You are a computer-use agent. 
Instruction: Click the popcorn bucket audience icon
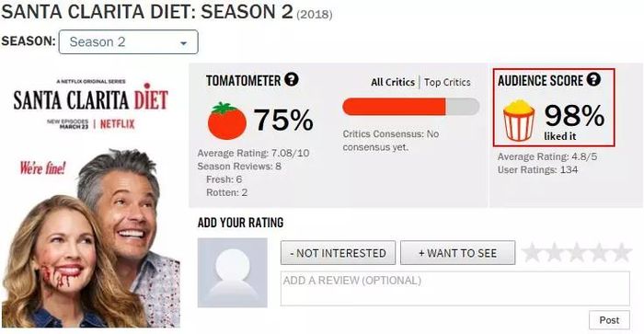click(519, 120)
